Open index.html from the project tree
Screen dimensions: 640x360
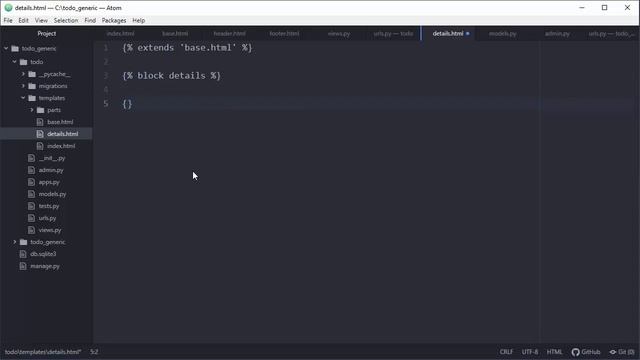61,146
